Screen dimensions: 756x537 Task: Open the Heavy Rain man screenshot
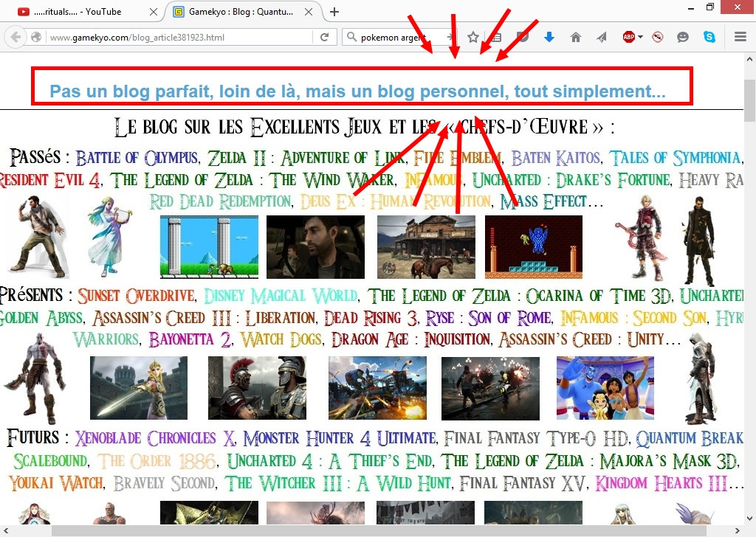click(x=315, y=247)
